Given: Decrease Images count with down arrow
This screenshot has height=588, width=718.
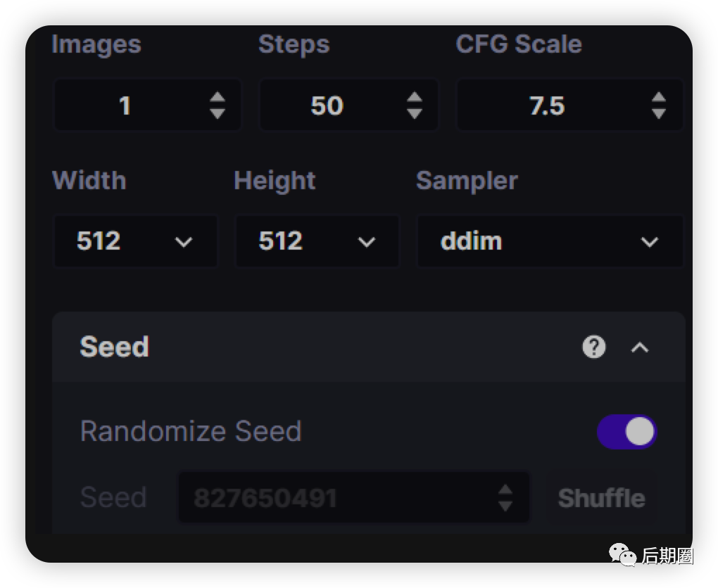Looking at the screenshot, I should (x=218, y=113).
